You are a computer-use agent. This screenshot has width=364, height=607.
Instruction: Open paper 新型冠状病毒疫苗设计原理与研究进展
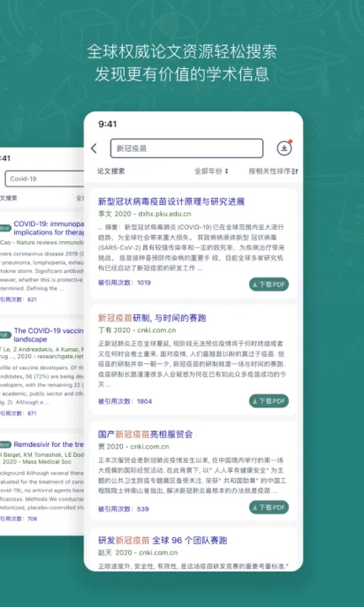(171, 201)
